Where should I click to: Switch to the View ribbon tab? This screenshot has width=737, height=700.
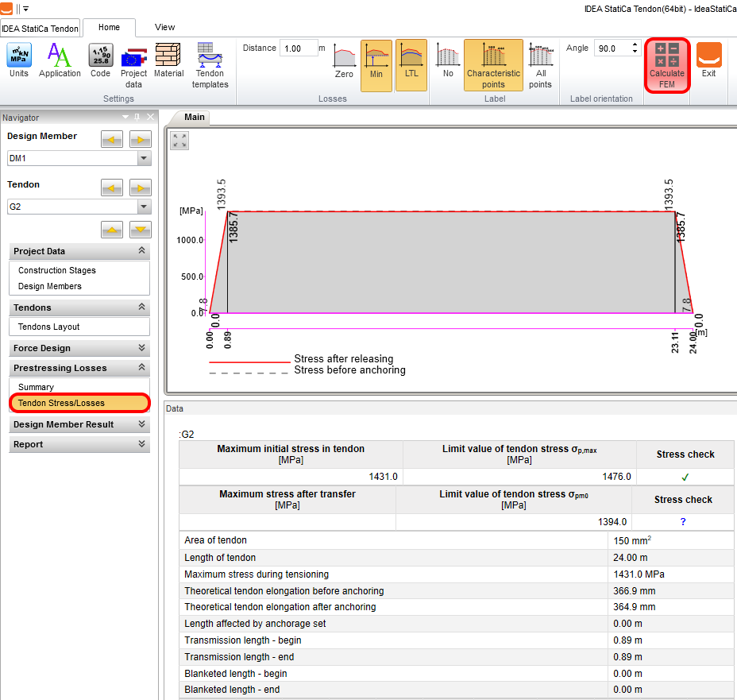(x=164, y=27)
